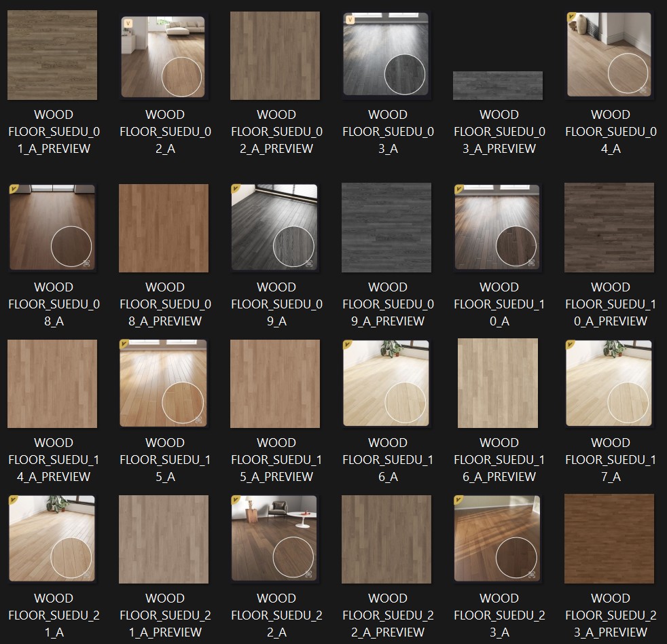The image size is (667, 644).
Task: Pick WOOD FLOOR_SUEDU_15_A_PREVIEW texture
Action: coord(275,384)
